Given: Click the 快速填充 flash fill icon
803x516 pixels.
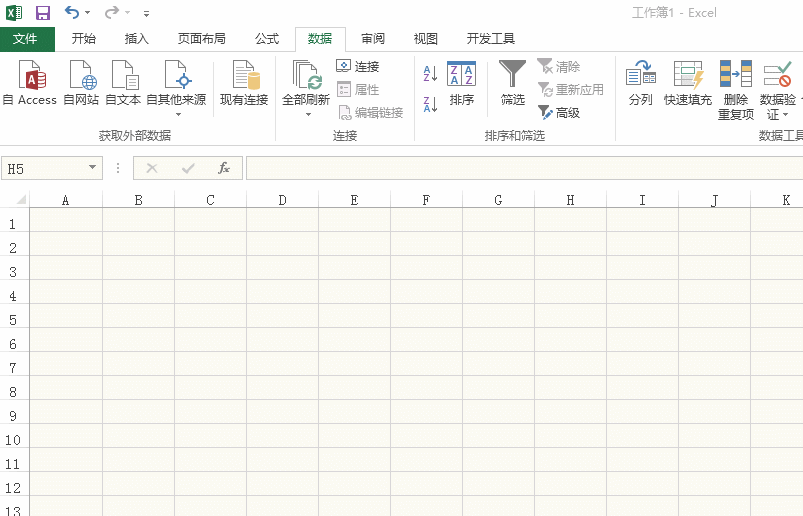Looking at the screenshot, I should [688, 74].
